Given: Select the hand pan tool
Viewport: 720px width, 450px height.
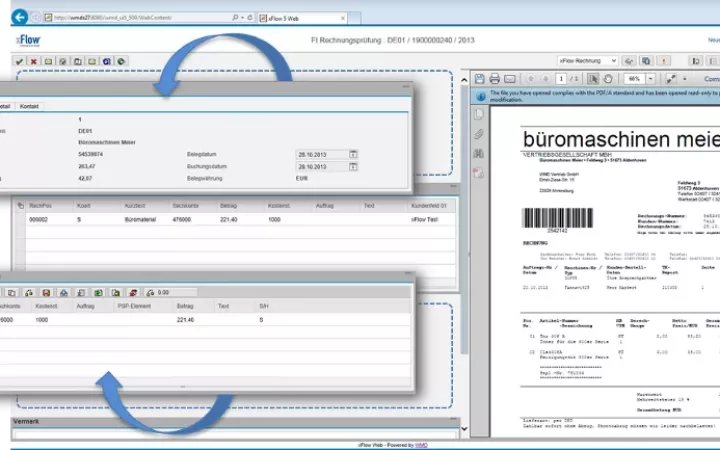Looking at the screenshot, I should (608, 79).
